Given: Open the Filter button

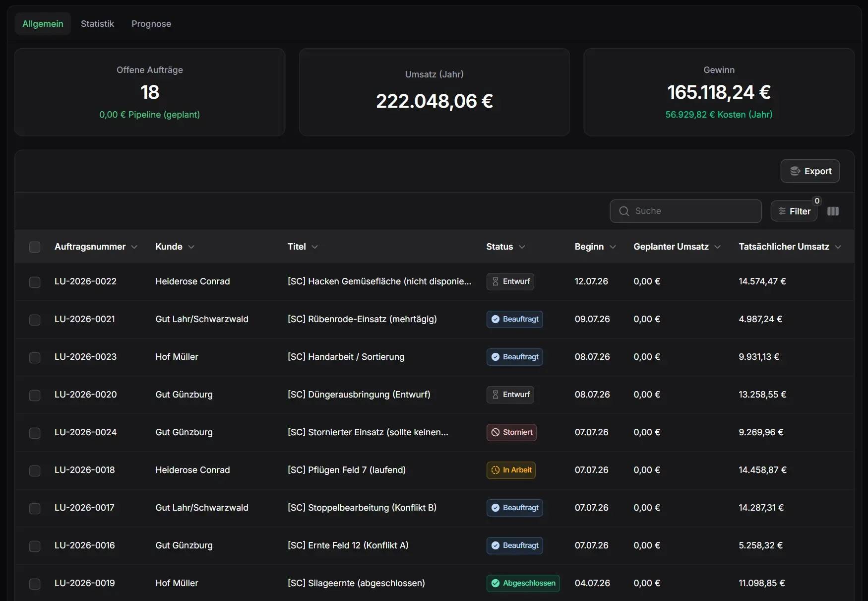Looking at the screenshot, I should 794,211.
